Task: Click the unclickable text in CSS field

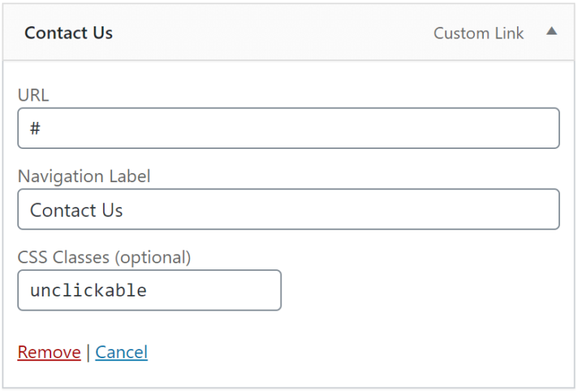Action: pos(89,290)
